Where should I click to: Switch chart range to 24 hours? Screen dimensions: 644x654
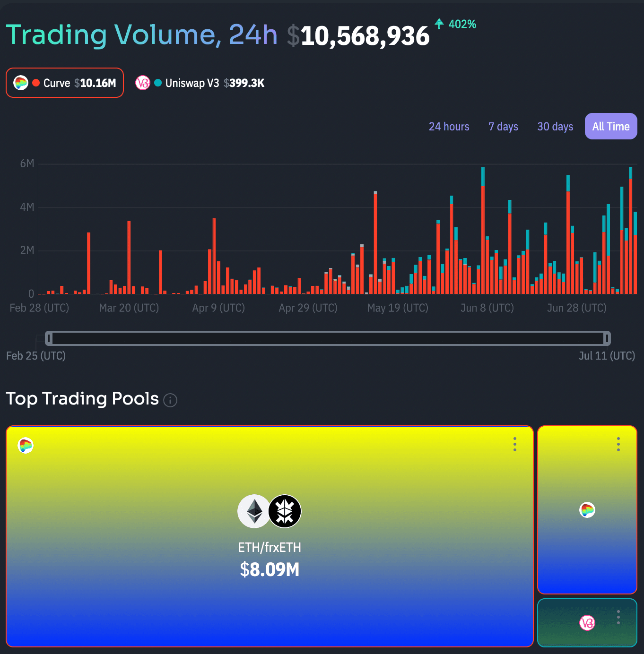pos(449,127)
